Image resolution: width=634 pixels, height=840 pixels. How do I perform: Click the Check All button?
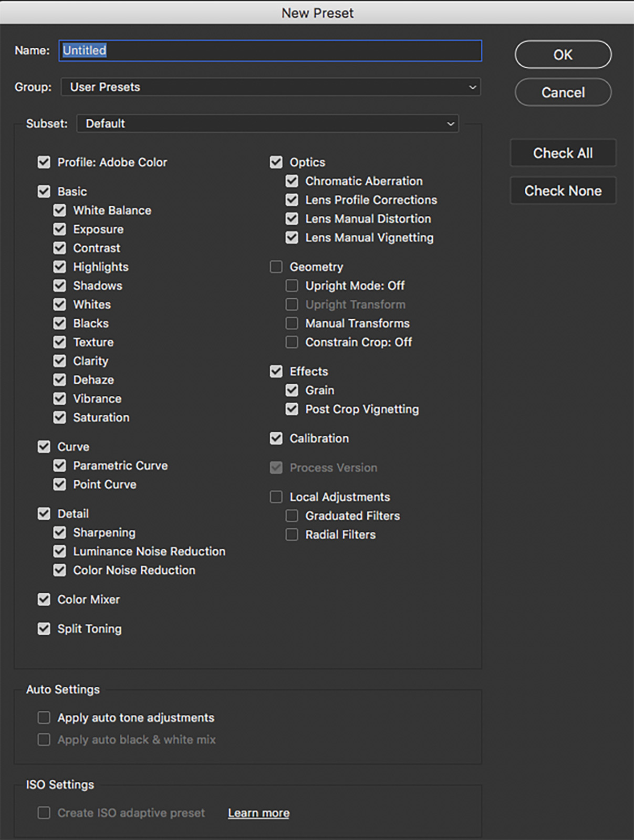[x=563, y=153]
